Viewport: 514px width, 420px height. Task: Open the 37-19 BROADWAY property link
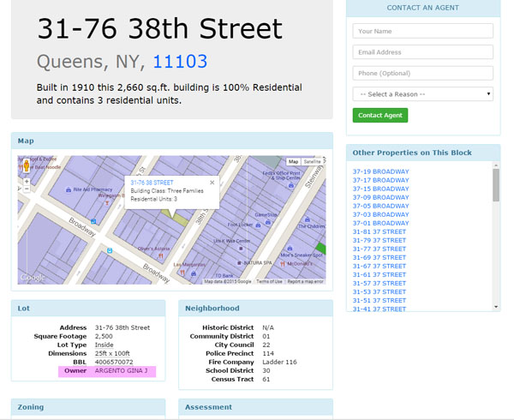tap(380, 171)
